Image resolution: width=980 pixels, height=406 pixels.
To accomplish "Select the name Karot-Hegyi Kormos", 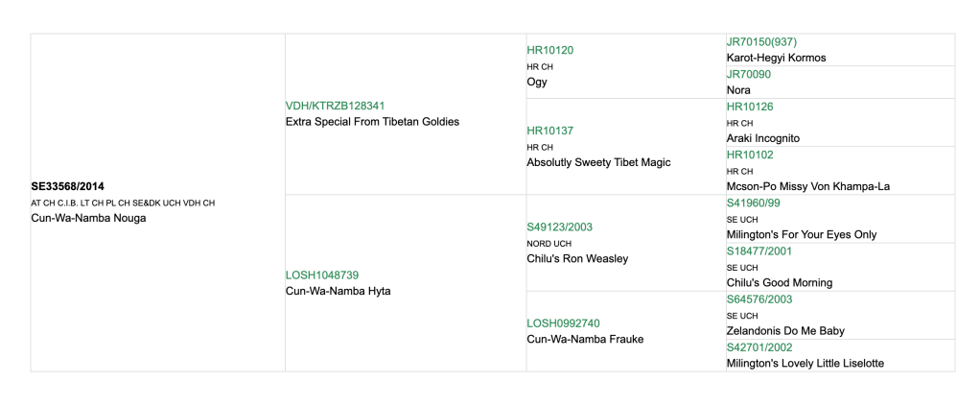I will tap(776, 58).
